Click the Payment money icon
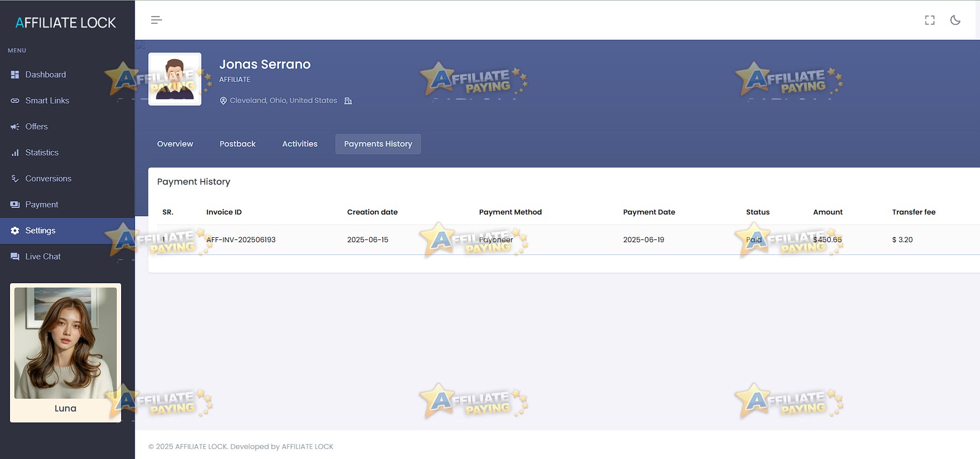 click(x=15, y=205)
